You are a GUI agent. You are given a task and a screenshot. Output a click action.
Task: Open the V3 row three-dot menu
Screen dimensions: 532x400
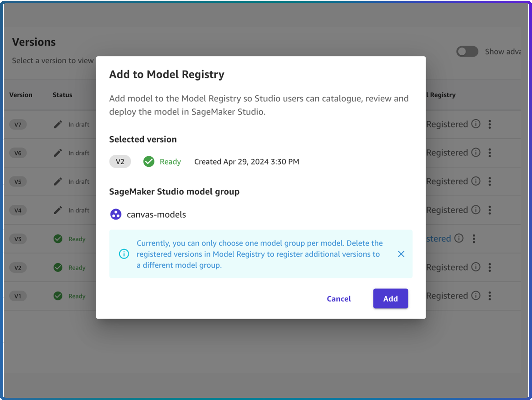474,239
